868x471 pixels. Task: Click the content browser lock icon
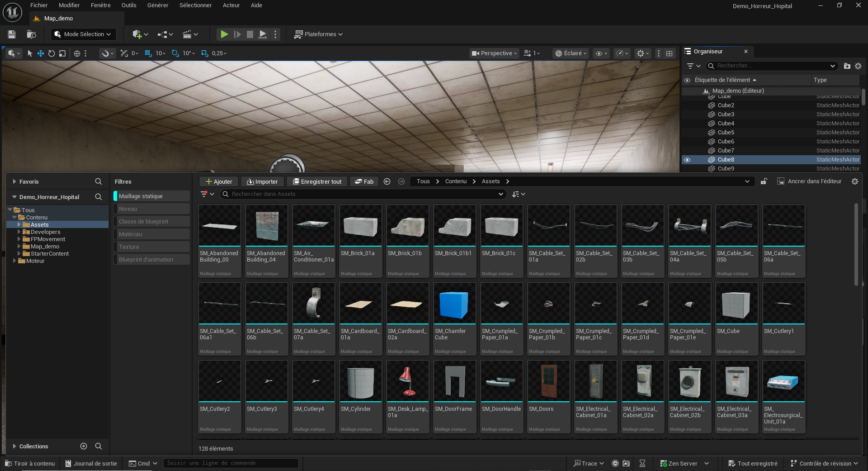764,181
